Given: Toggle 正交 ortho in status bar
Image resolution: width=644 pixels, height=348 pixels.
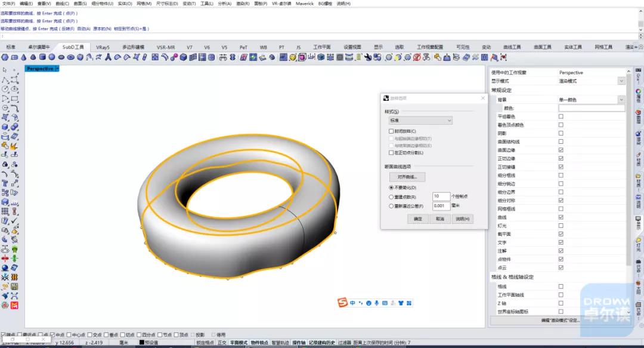Looking at the screenshot, I should tap(222, 342).
